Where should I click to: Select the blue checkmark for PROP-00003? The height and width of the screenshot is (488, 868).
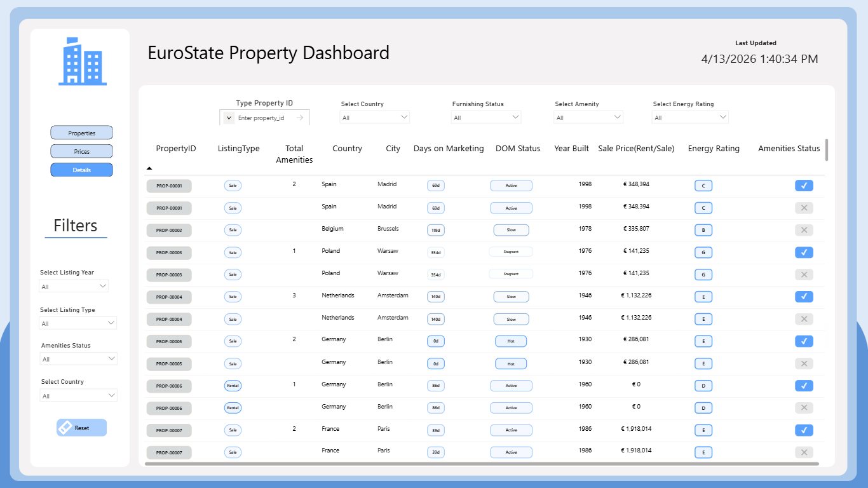tap(804, 252)
